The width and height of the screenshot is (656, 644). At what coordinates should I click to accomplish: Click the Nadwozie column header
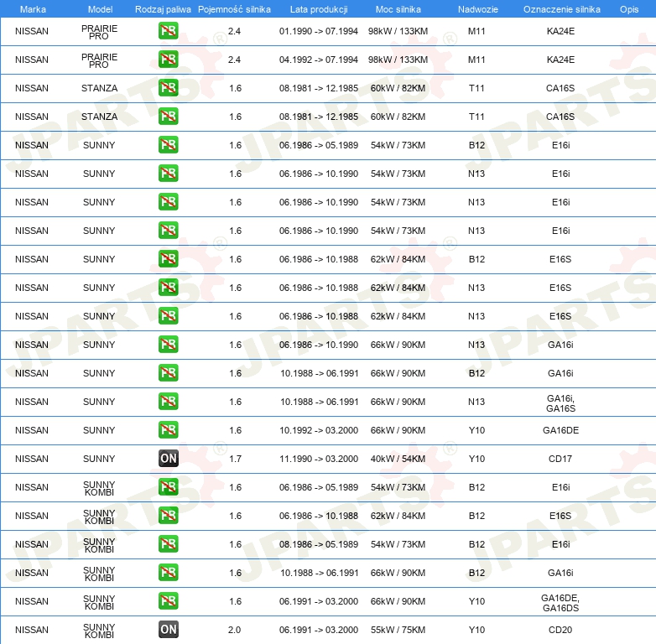pyautogui.click(x=478, y=9)
